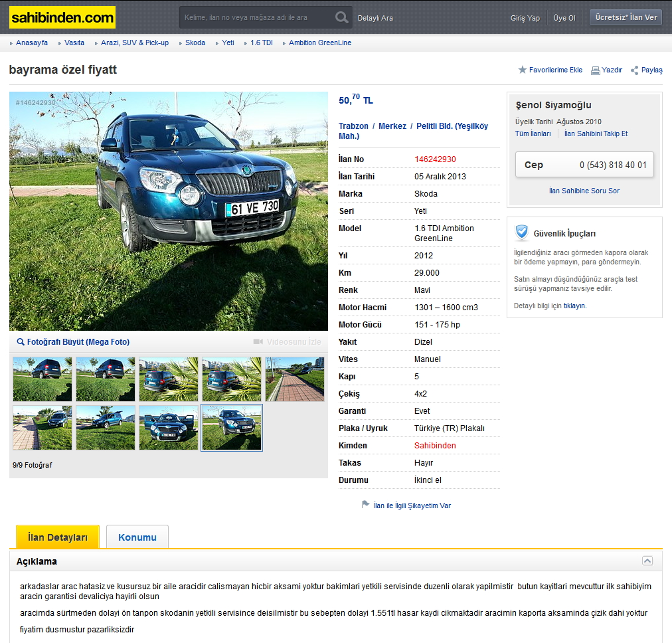Click the share icon beside Paylaş
Screen dimensions: 672x643
point(635,70)
